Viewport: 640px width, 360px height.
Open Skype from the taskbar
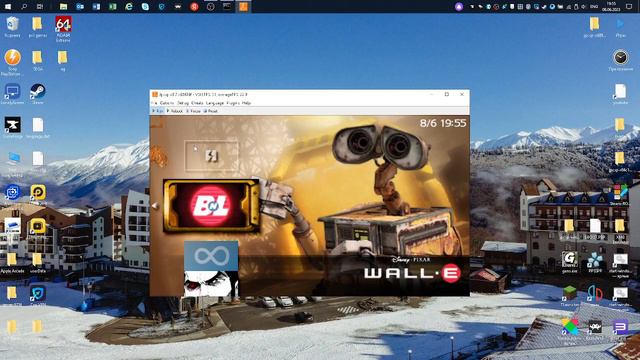pos(145,7)
